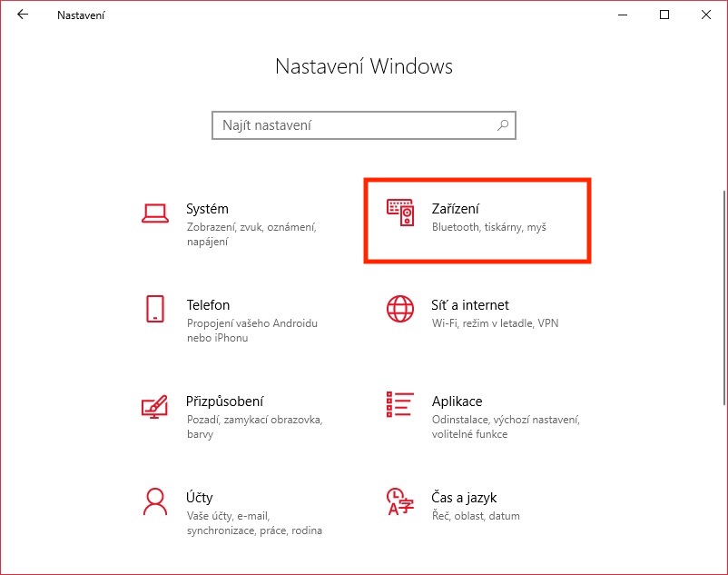
Task: Select Síť a internet title text
Action: 470,305
